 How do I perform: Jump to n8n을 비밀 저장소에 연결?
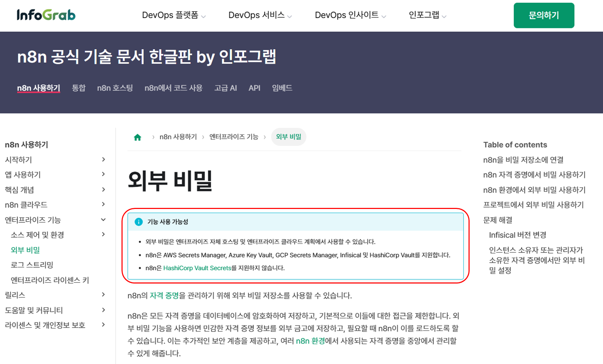523,160
